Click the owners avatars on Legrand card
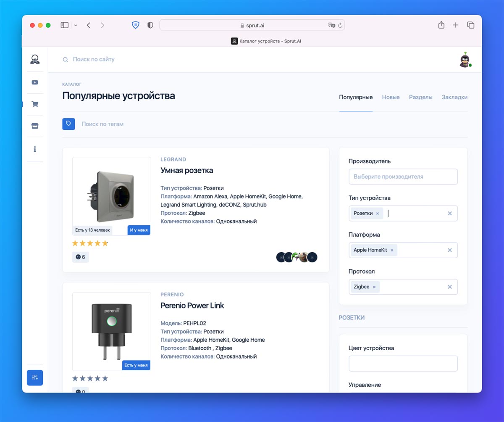The height and width of the screenshot is (422, 504). point(297,257)
